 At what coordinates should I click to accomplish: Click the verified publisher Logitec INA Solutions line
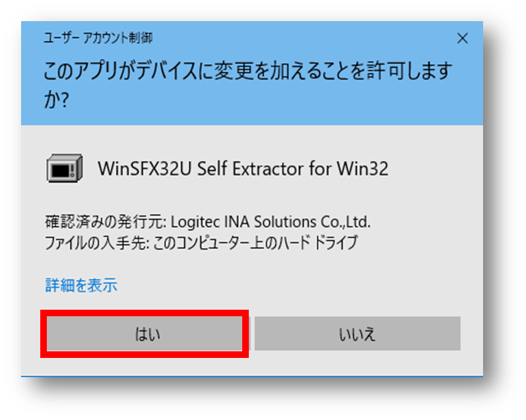point(208,222)
